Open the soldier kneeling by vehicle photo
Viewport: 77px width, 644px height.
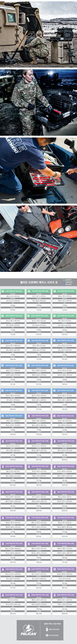click(38, 34)
